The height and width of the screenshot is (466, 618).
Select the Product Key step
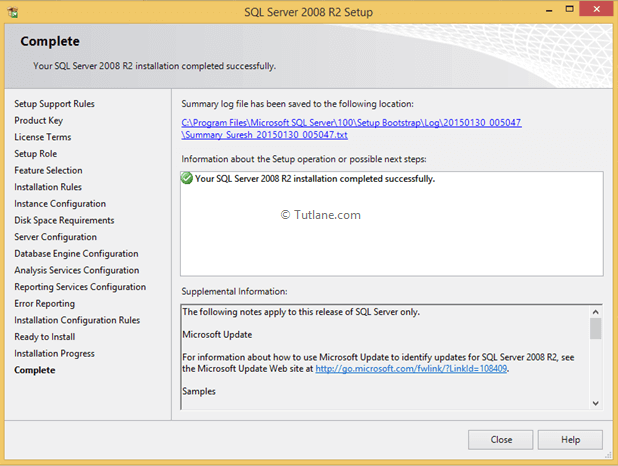[39, 120]
